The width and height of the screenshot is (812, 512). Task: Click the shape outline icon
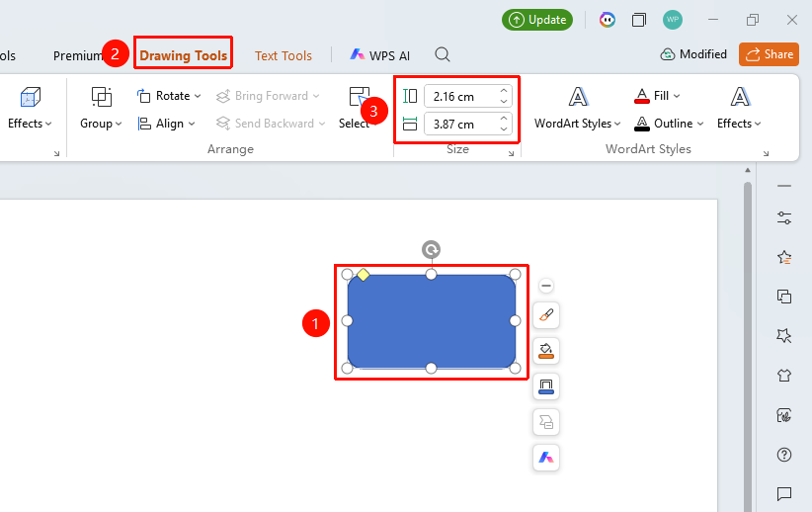(546, 386)
